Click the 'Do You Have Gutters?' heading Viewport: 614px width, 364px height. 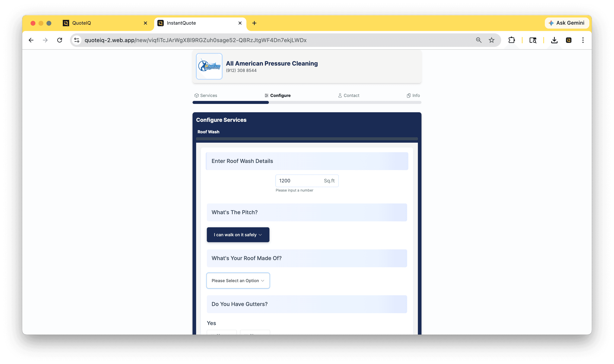coord(239,304)
